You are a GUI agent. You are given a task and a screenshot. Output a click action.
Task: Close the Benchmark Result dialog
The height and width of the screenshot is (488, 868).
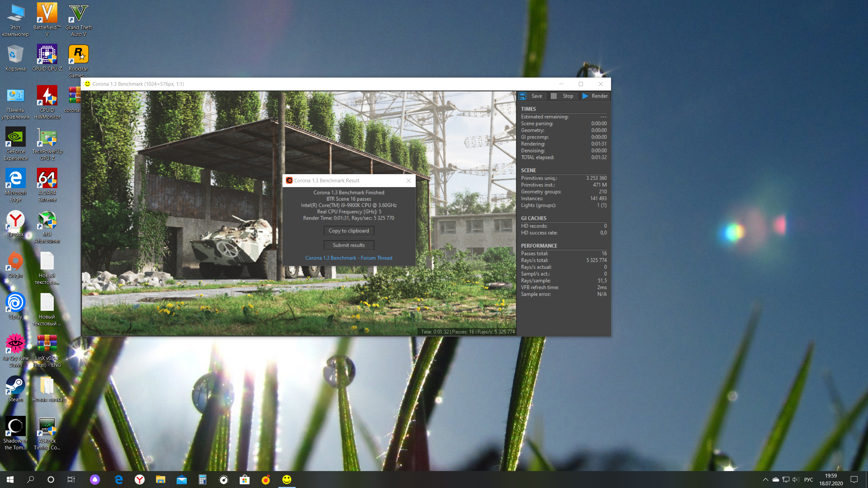(409, 181)
